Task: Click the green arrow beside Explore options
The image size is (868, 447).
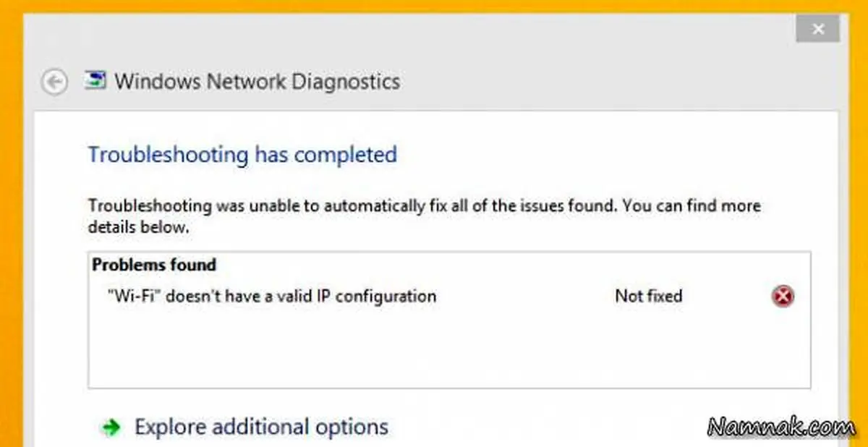Action: point(111,427)
